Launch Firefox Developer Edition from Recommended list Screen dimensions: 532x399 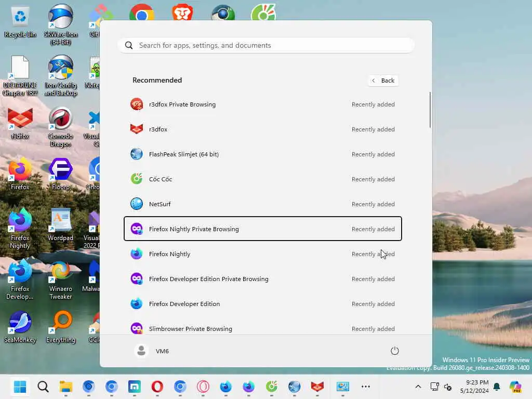pyautogui.click(x=262, y=303)
